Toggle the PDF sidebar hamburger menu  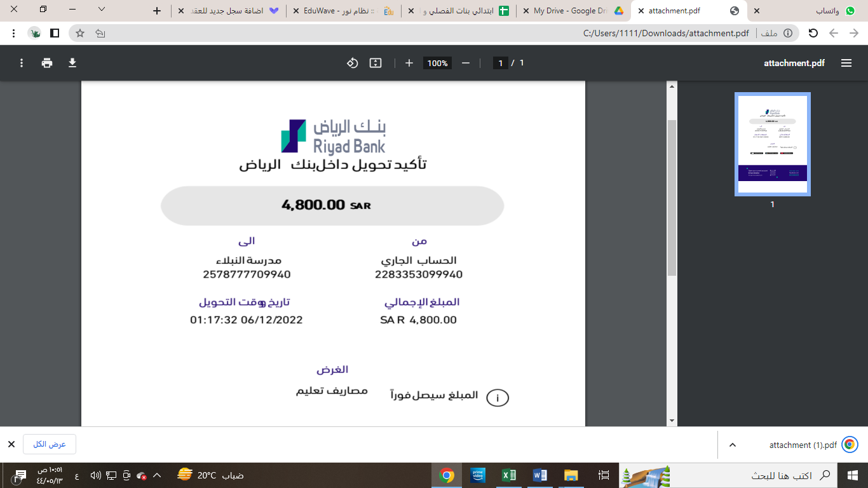click(846, 63)
